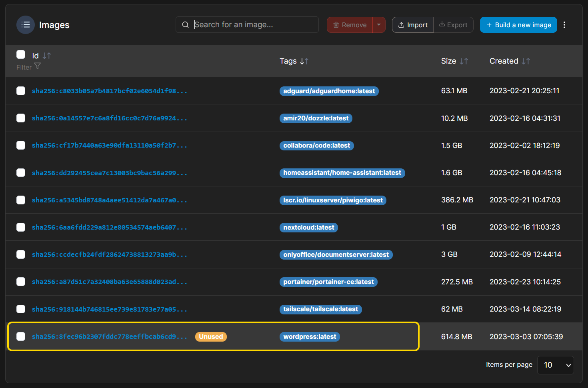The image size is (588, 388).
Task: Click the collabora/code:latest tag
Action: pyautogui.click(x=317, y=146)
